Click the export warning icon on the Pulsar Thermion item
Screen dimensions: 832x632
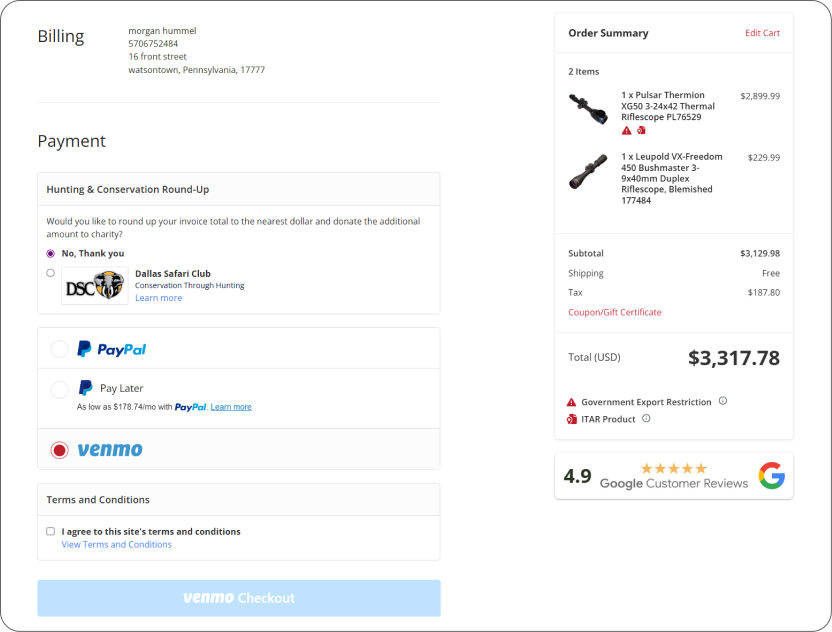[x=624, y=130]
